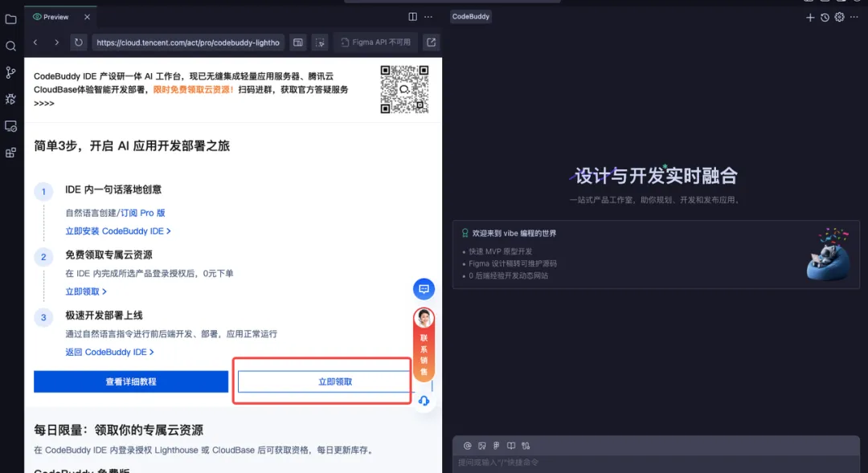Open the Preview editor more actions menu
Image resolution: width=868 pixels, height=473 pixels.
click(x=428, y=17)
